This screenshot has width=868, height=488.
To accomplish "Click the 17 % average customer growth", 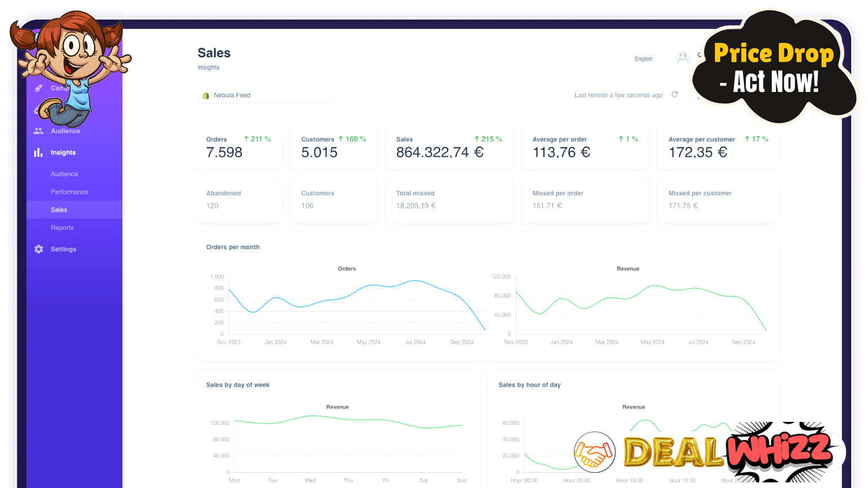I will pos(756,139).
